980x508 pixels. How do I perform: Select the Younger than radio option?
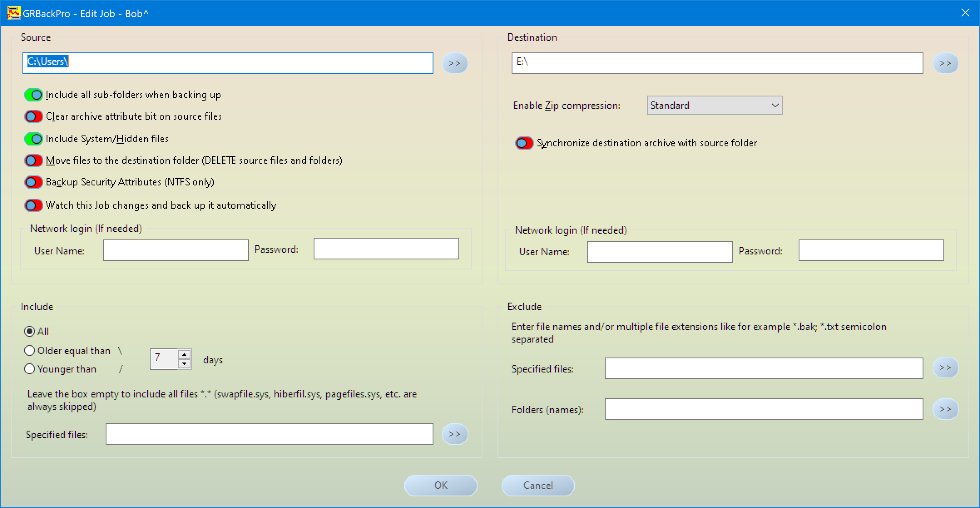click(x=30, y=369)
